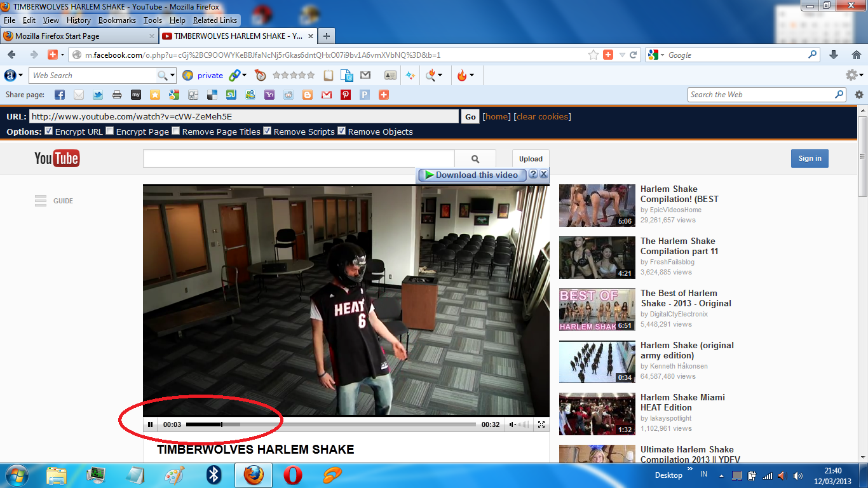Image resolution: width=868 pixels, height=488 pixels.
Task: Open Ask toolbar logo dropdown
Action: click(x=14, y=75)
